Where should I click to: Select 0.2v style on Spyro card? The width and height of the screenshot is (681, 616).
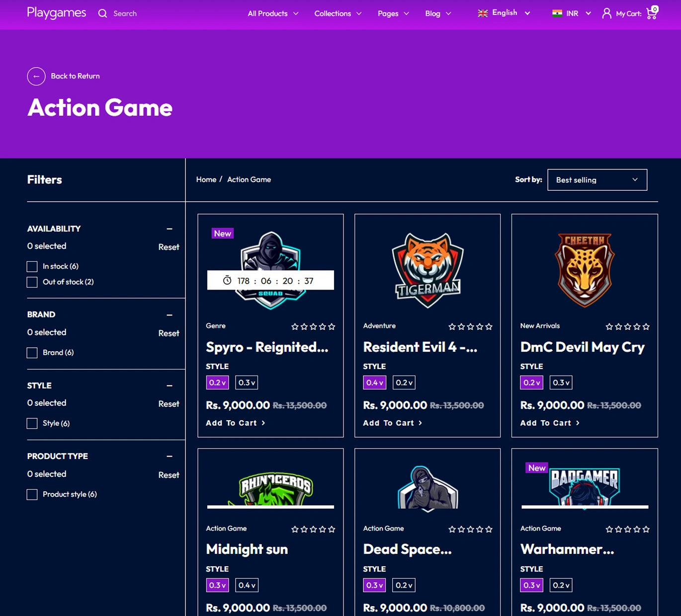point(217,383)
